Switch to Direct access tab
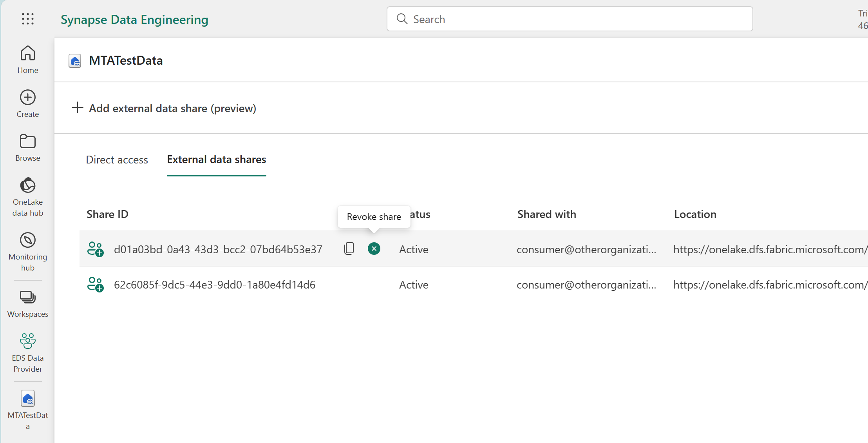This screenshot has width=868, height=443. [117, 160]
